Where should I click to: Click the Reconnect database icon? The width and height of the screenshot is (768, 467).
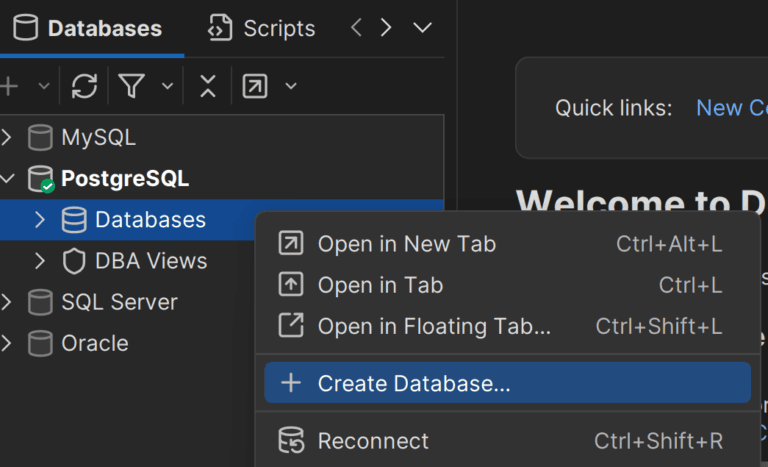point(291,440)
